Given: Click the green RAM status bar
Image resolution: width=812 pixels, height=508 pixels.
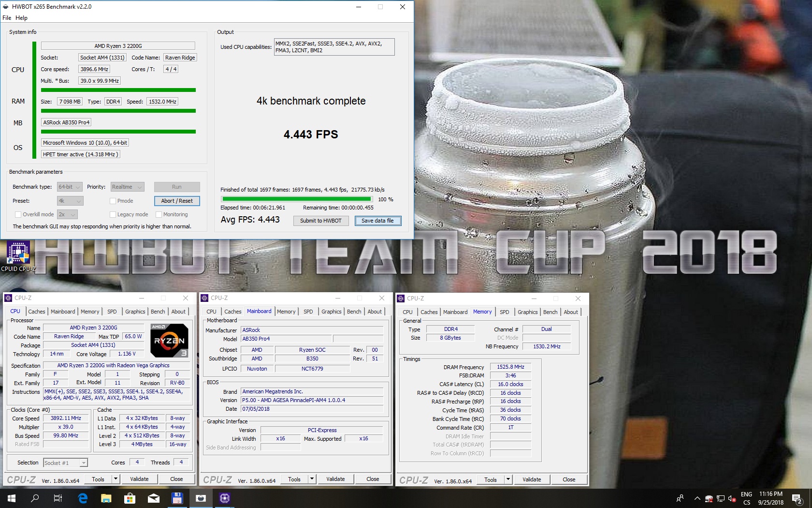Looking at the screenshot, I should coord(118,111).
